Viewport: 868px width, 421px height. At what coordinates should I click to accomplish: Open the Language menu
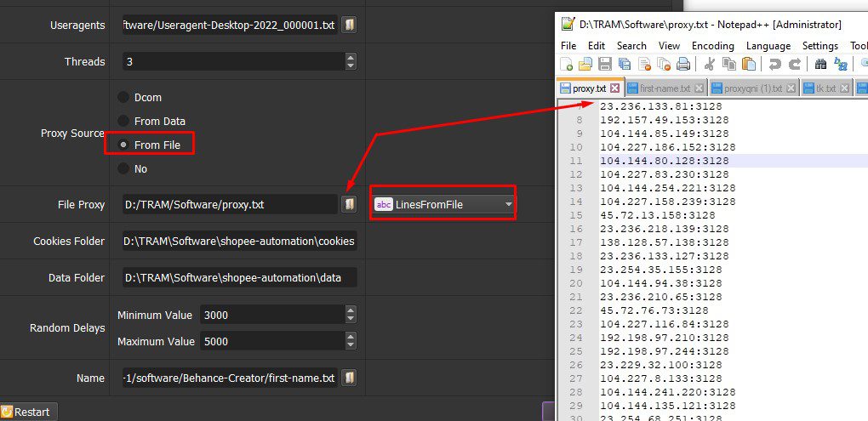click(x=768, y=46)
